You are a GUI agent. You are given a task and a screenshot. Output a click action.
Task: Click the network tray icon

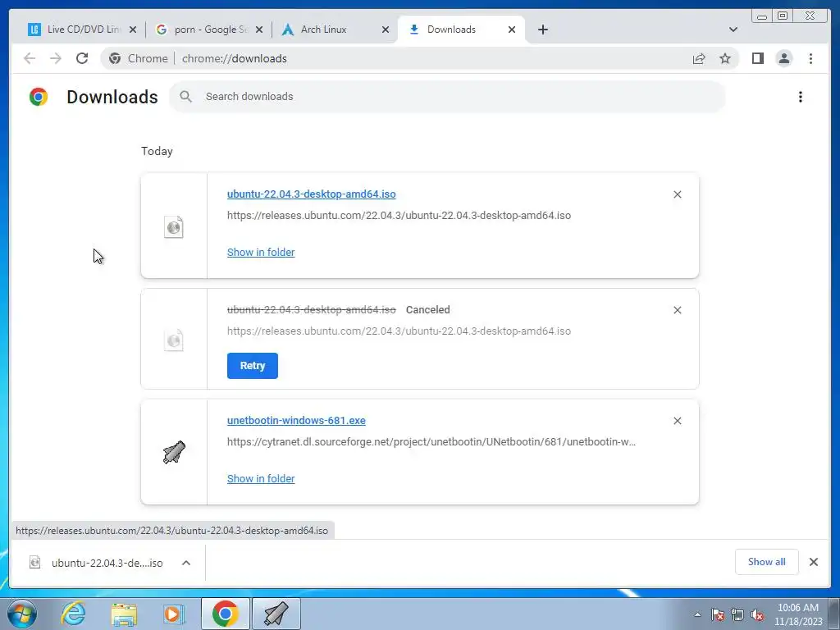tap(737, 614)
